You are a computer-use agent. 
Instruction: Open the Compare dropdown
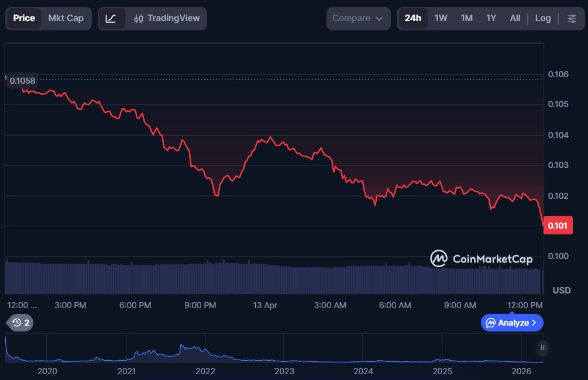coord(357,18)
